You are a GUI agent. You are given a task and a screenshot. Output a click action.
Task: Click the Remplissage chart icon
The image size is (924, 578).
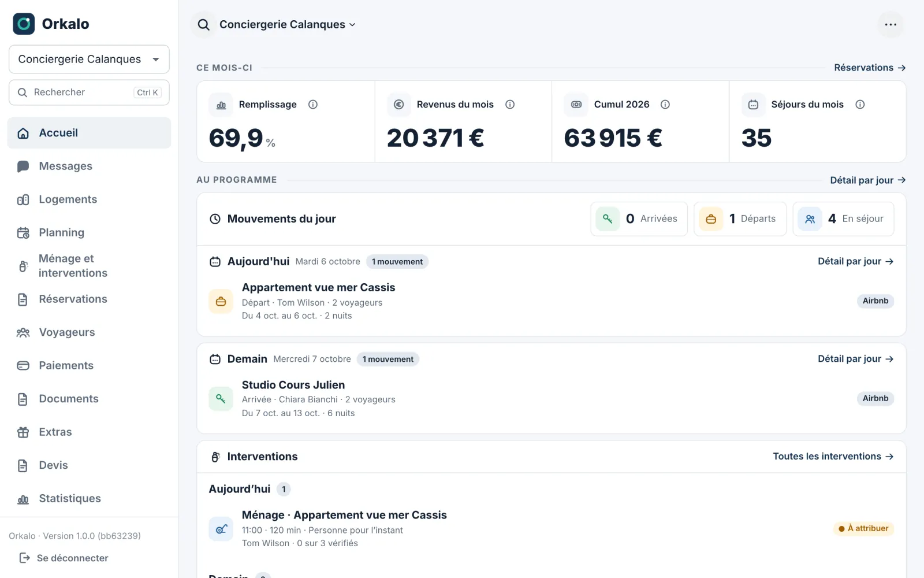(221, 105)
